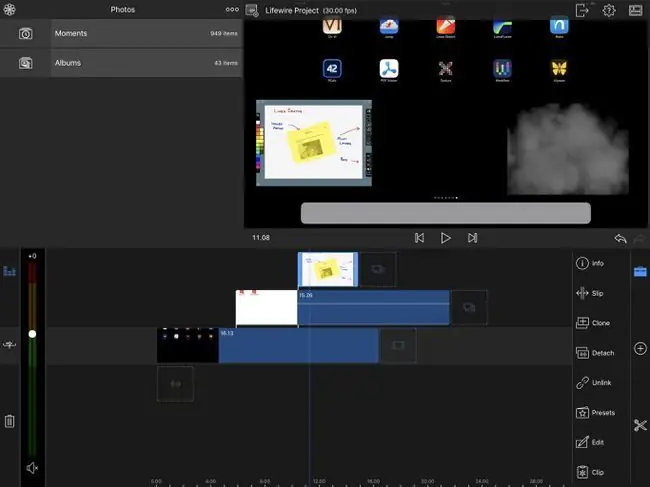Click the Unlink button

593,383
